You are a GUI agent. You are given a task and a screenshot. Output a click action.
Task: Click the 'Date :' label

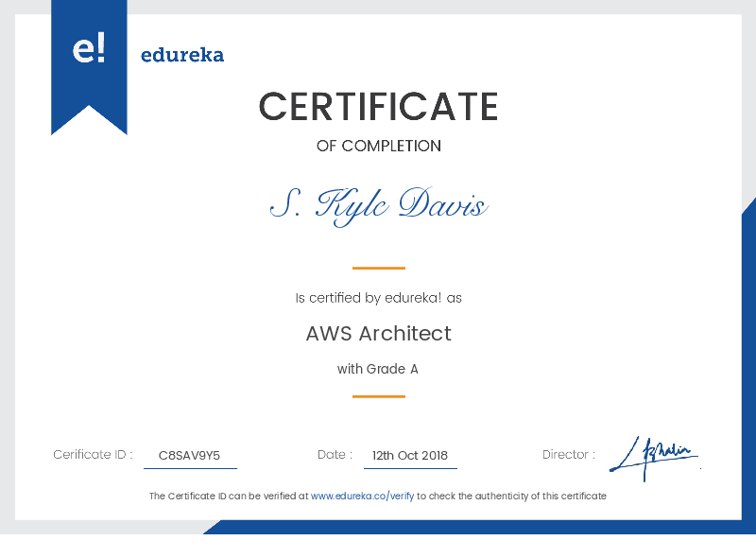[335, 454]
